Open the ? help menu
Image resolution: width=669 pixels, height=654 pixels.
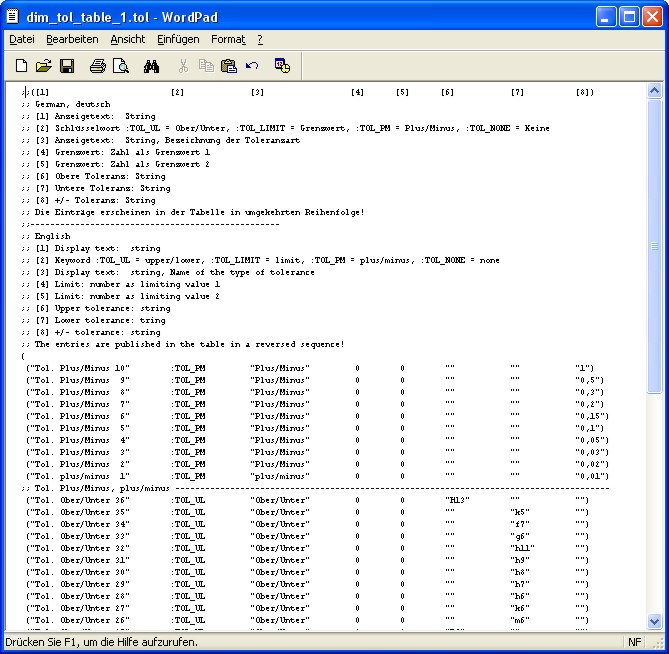pos(260,39)
